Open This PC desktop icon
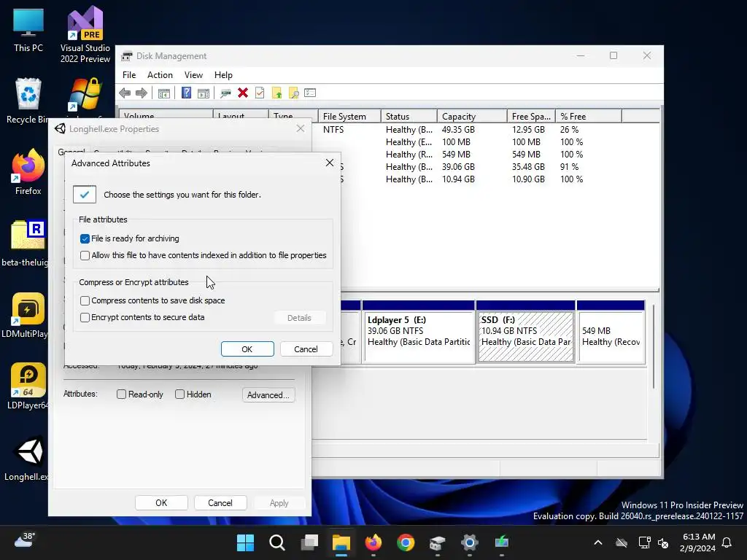Viewport: 747px width, 560px height. point(28,30)
